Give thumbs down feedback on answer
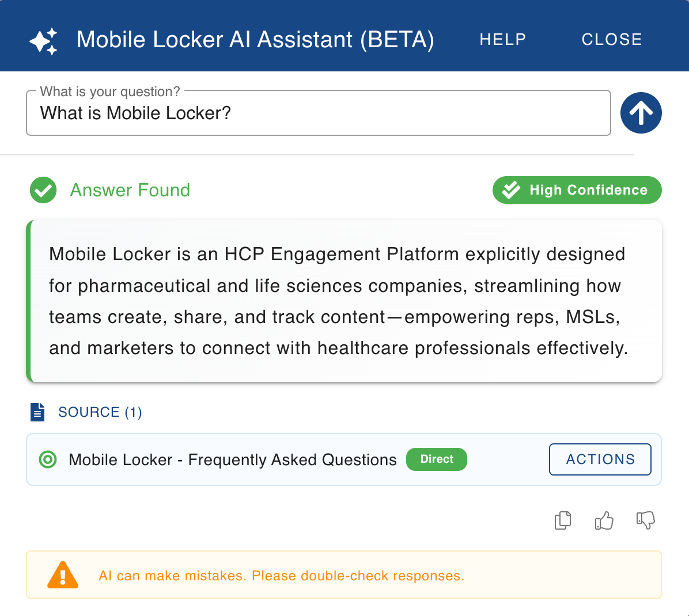Viewport: 689px width, 616px height. 645,521
